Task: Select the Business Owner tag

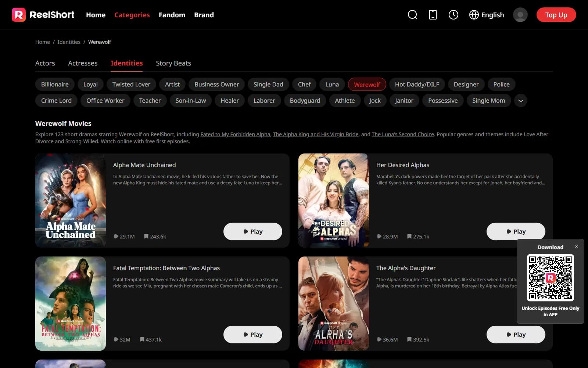Action: coord(216,84)
